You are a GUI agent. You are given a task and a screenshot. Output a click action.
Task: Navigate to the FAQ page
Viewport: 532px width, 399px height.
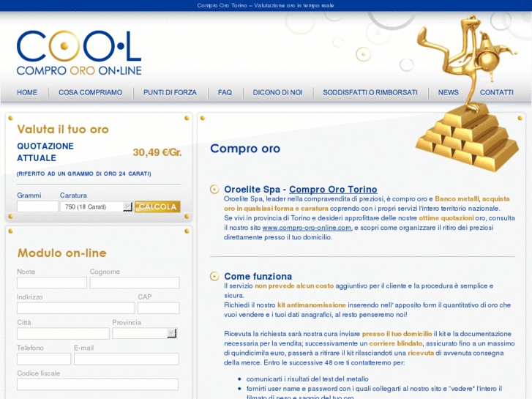pos(225,92)
